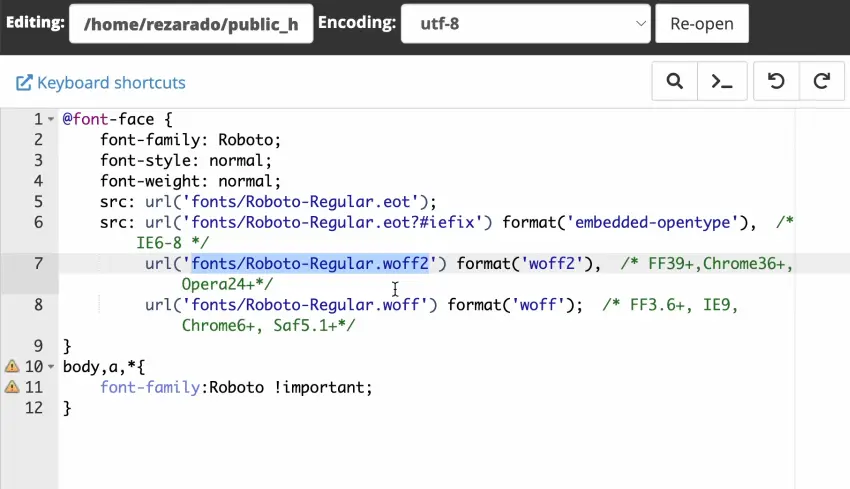Click line number 8 in the gutter

coord(38,305)
